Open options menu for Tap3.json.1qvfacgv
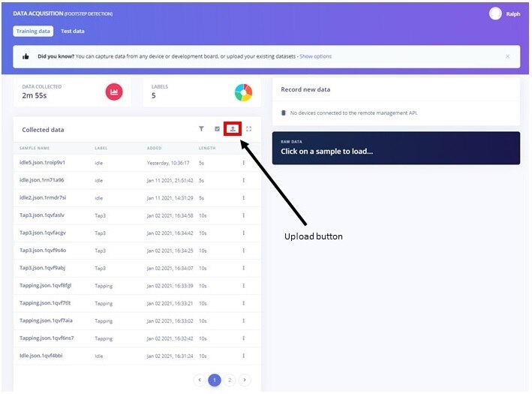532x394 pixels. tap(244, 233)
